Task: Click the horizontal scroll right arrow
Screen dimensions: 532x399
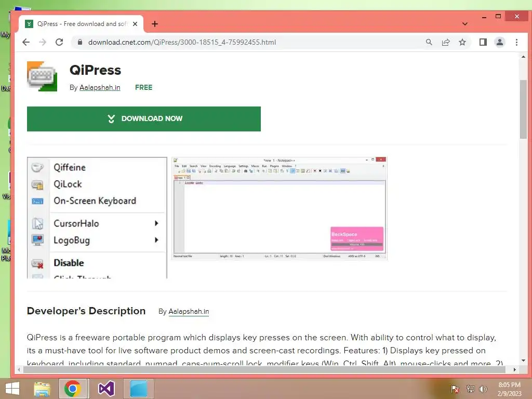Action: (x=515, y=369)
